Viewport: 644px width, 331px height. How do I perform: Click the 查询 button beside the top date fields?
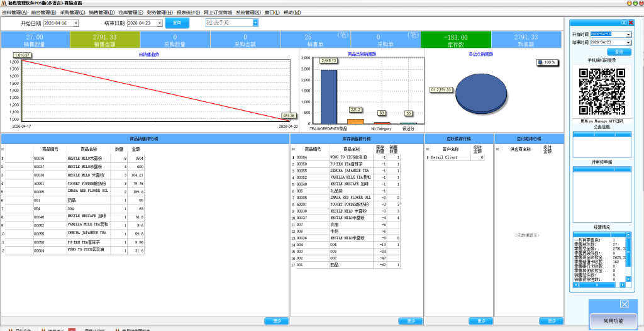[177, 23]
